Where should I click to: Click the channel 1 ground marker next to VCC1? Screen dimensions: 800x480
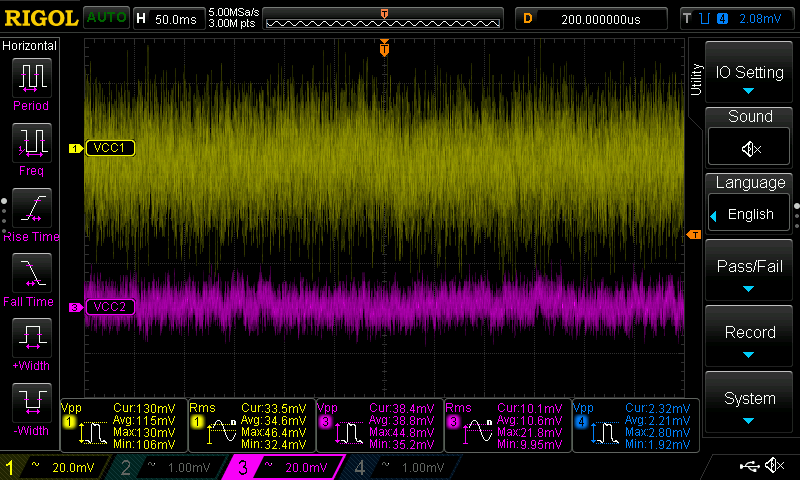coord(76,148)
